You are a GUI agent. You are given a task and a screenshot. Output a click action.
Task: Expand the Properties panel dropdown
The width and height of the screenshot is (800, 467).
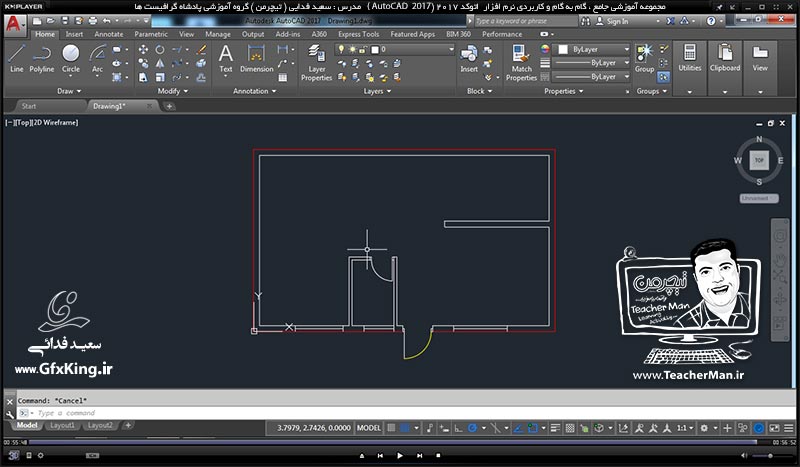click(563, 91)
